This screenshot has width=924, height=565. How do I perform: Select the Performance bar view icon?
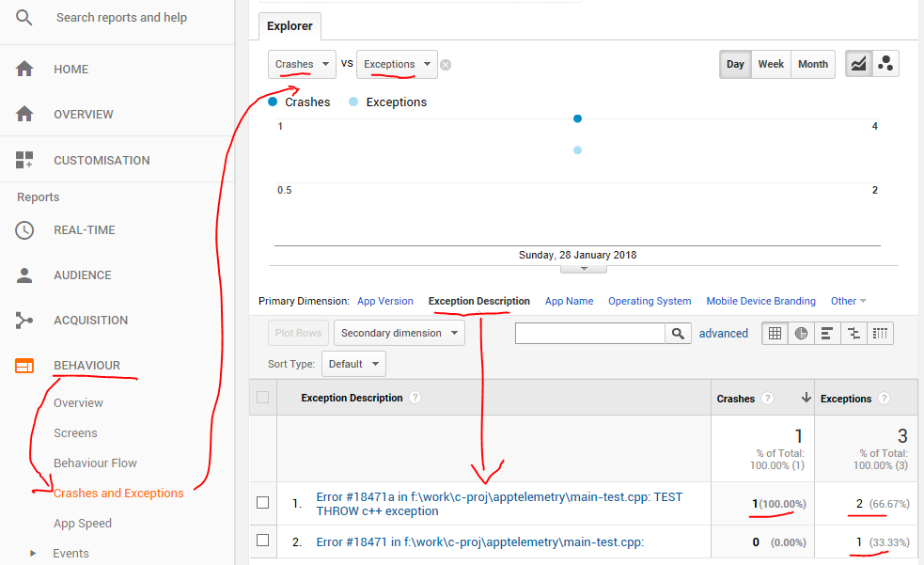(827, 334)
